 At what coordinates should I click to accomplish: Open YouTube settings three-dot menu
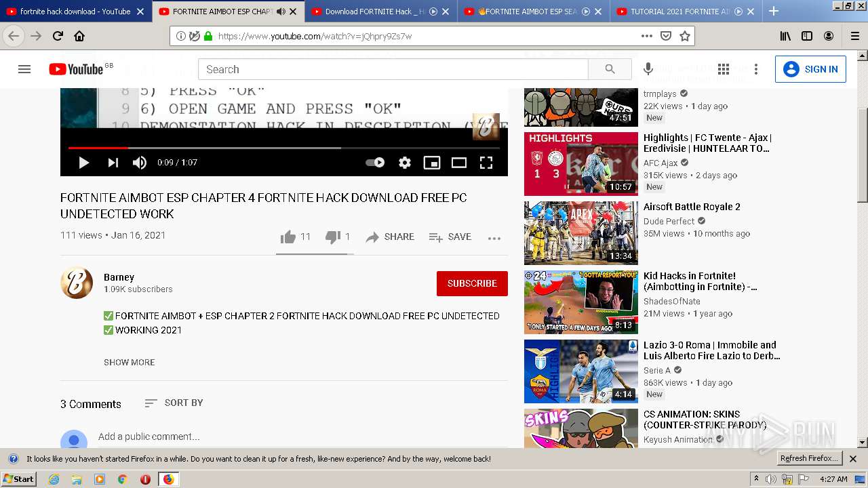756,69
